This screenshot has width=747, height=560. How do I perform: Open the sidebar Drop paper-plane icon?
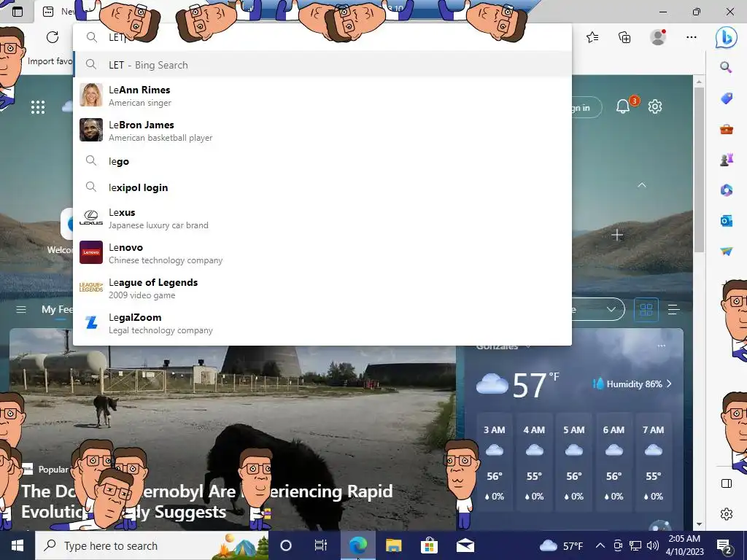click(726, 251)
